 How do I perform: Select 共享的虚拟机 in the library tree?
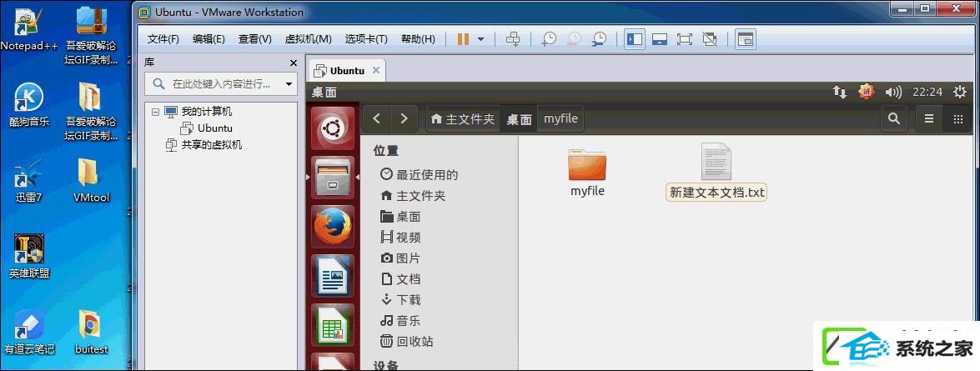211,145
